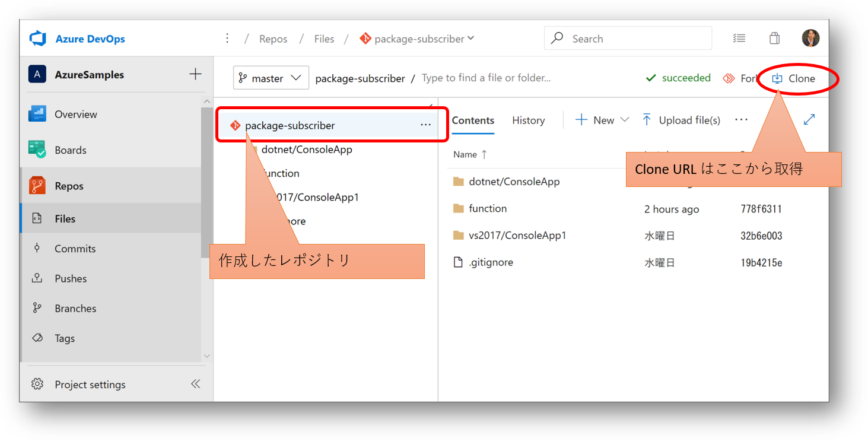Open .gitignore file in contents list

click(x=491, y=262)
